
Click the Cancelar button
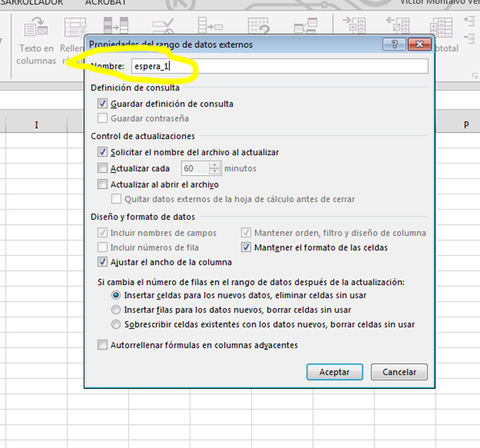399,372
